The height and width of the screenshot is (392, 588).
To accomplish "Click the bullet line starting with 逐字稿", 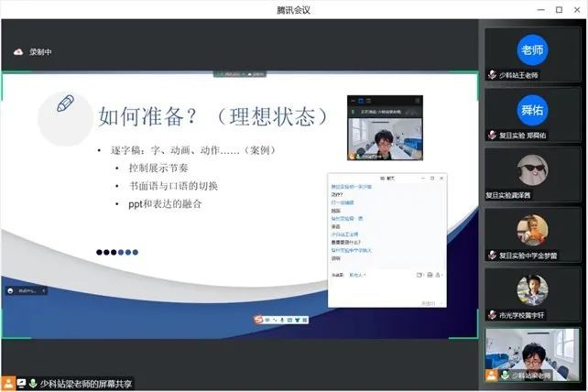I will [x=193, y=150].
